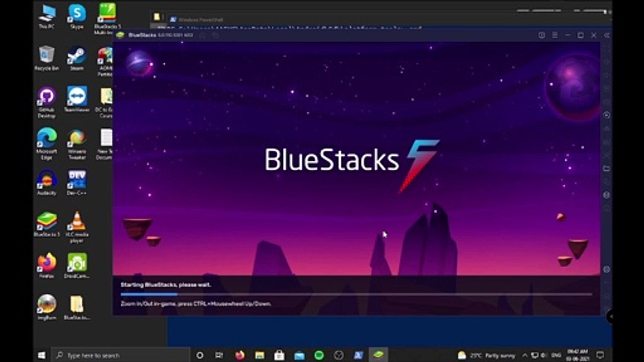644x362 pixels.
Task: Open Microsoft Store from the taskbar
Action: [x=279, y=355]
